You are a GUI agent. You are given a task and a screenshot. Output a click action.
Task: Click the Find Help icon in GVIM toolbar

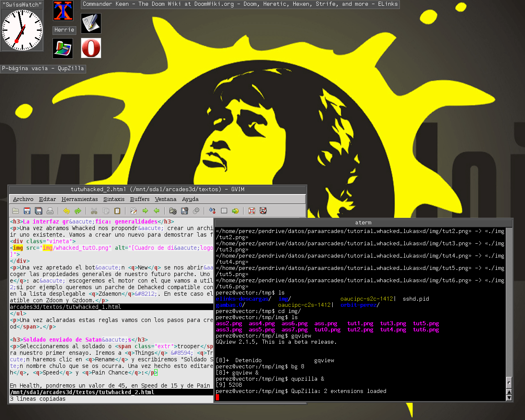coord(263,211)
